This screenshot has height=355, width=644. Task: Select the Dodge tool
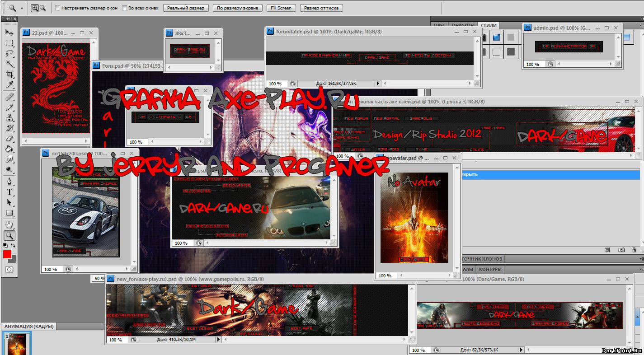click(9, 170)
